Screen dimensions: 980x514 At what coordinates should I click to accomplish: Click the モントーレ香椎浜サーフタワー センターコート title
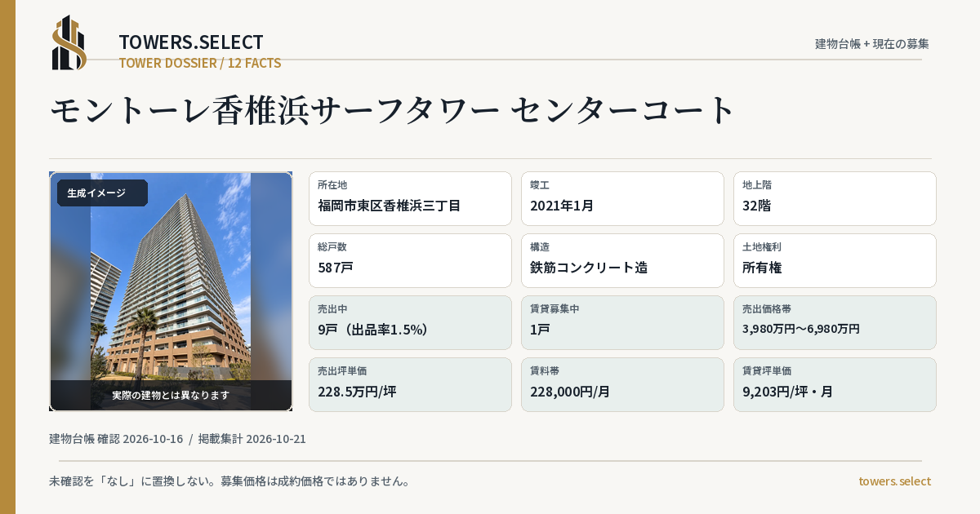tap(394, 110)
